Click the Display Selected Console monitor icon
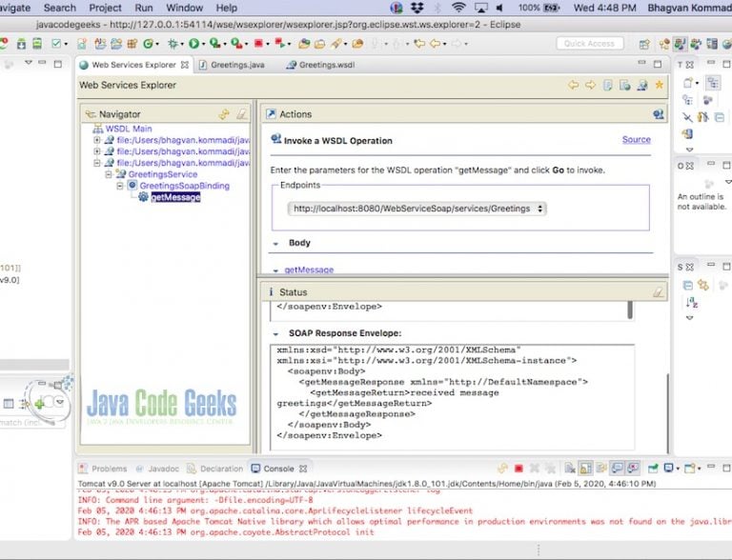Image resolution: width=732 pixels, height=560 pixels. [669, 468]
